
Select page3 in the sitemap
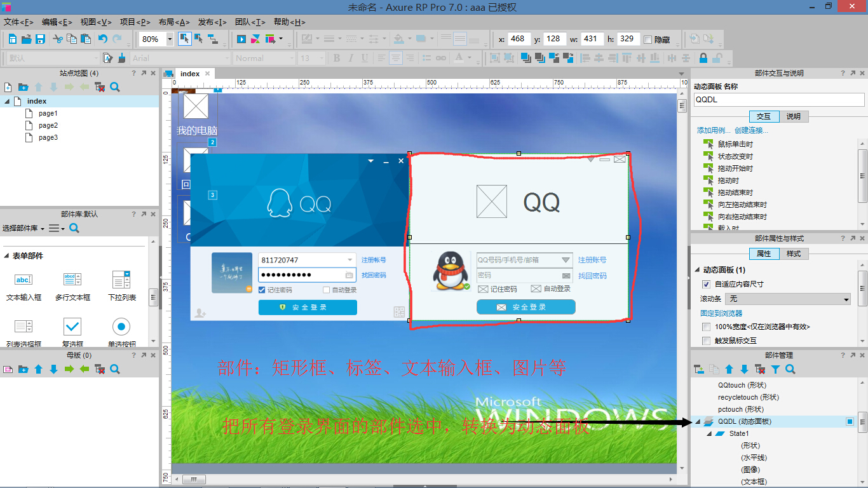click(48, 137)
